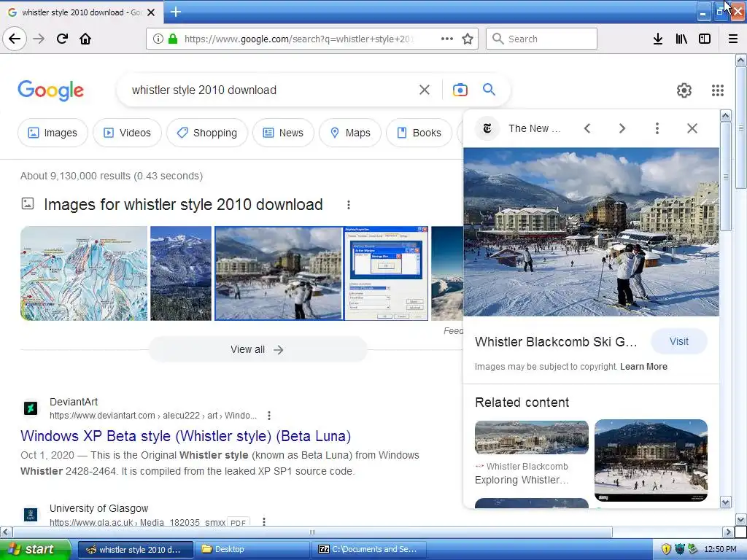Open the related image of the village skating rink
This screenshot has height=560, width=747.
pyautogui.click(x=651, y=460)
